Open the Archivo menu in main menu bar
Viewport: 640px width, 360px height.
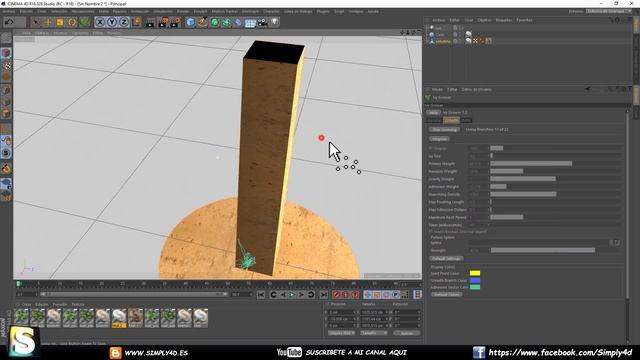[9, 11]
